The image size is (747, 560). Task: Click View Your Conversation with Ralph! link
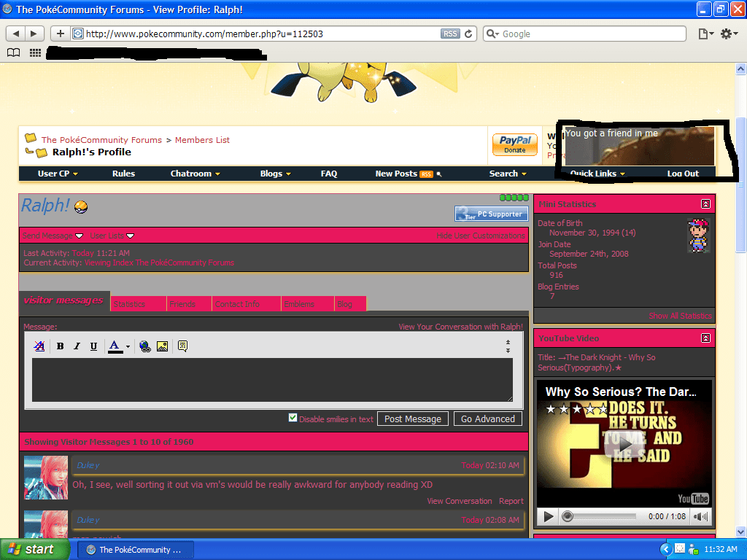point(461,327)
